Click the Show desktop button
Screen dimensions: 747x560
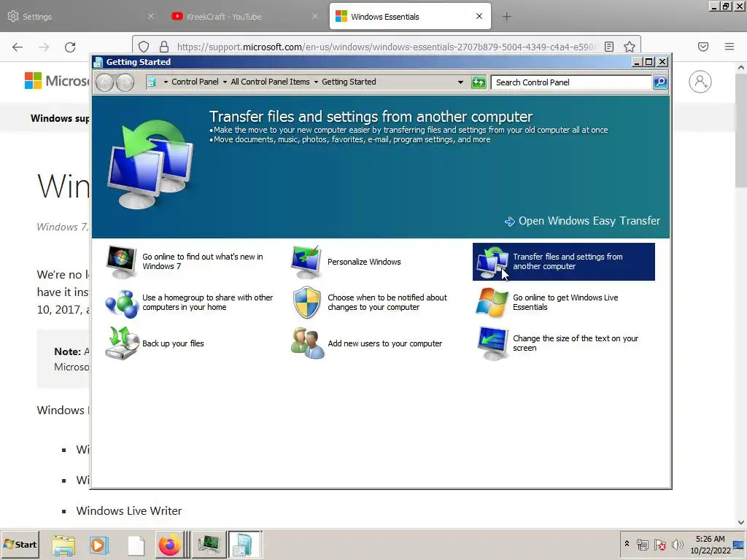coord(740,545)
